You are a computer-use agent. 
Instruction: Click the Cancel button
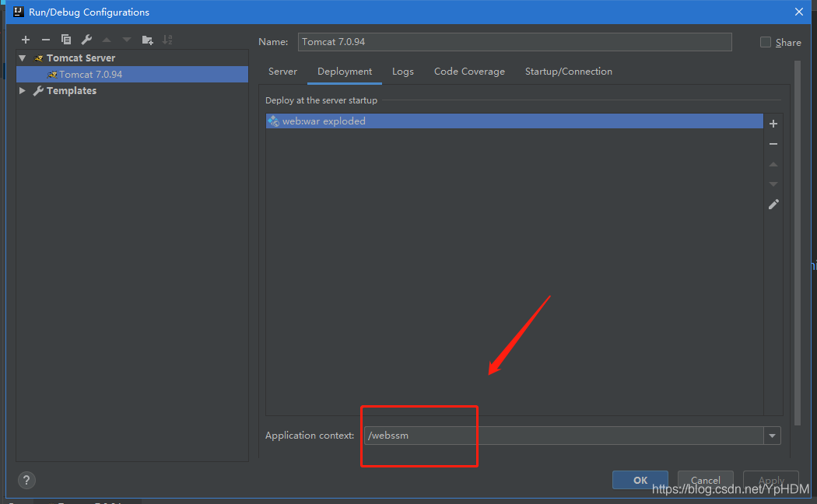coord(706,480)
